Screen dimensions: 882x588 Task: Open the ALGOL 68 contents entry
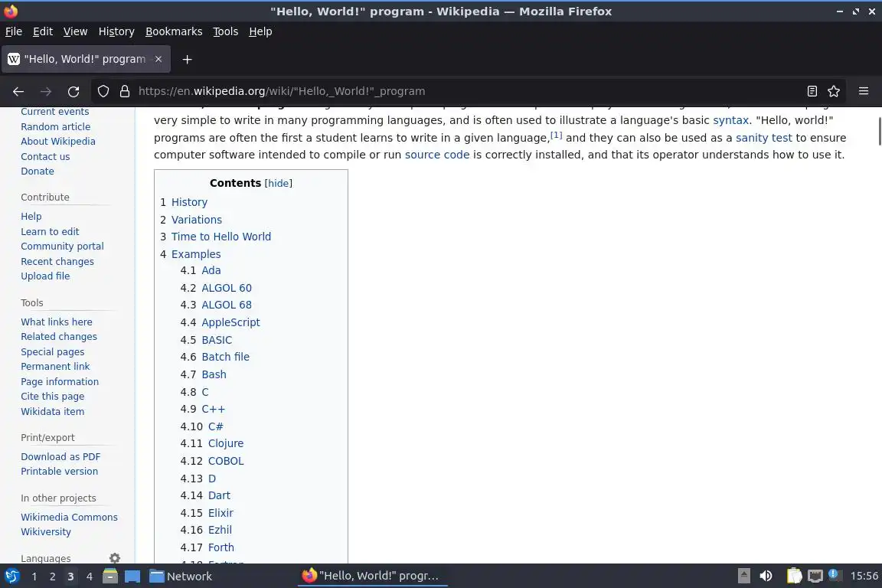click(x=227, y=305)
